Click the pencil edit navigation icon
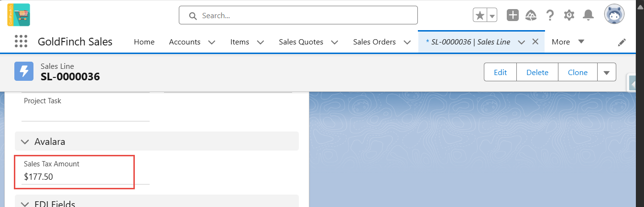The image size is (644, 207). coord(622,42)
